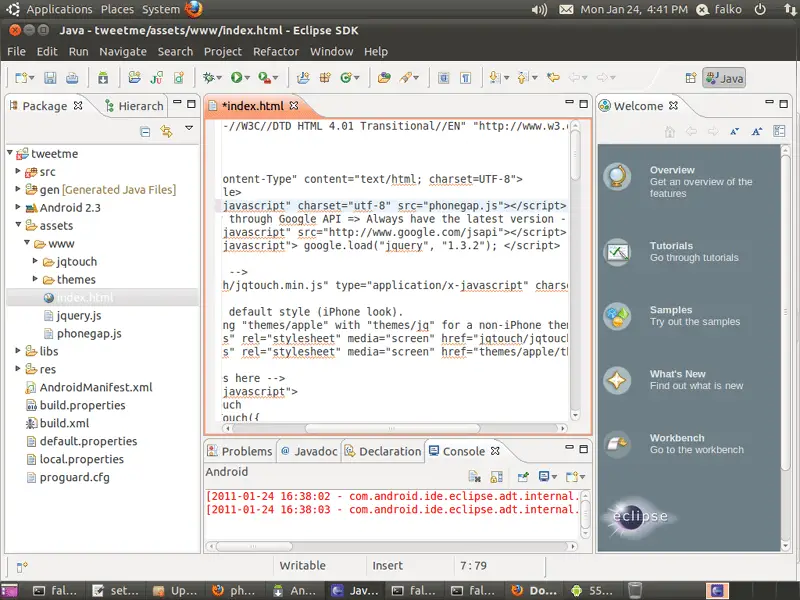Switch to the Hierarchy tab
The width and height of the screenshot is (800, 600).
134,106
